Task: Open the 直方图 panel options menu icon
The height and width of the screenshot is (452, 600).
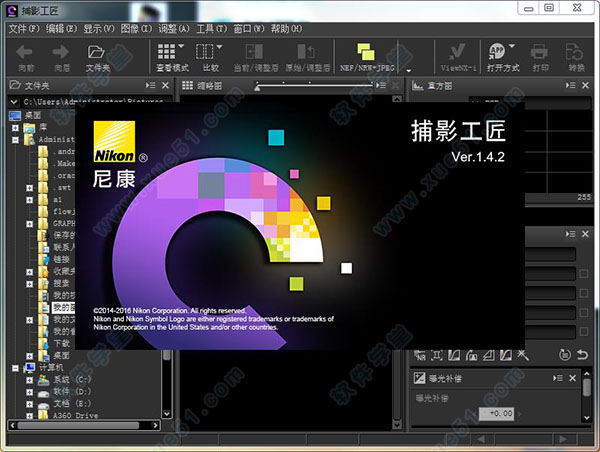Action: click(x=571, y=85)
